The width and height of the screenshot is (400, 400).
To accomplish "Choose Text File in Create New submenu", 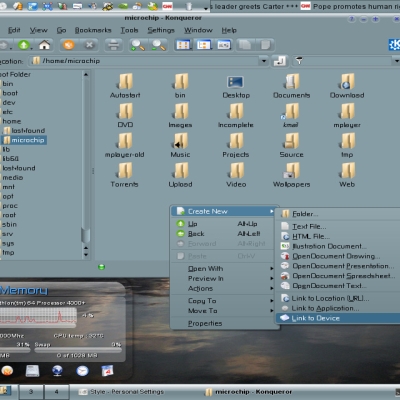I will (x=338, y=227).
